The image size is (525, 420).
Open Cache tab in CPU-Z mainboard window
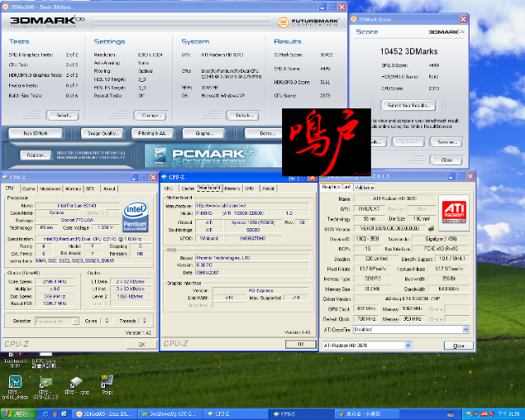pos(188,188)
